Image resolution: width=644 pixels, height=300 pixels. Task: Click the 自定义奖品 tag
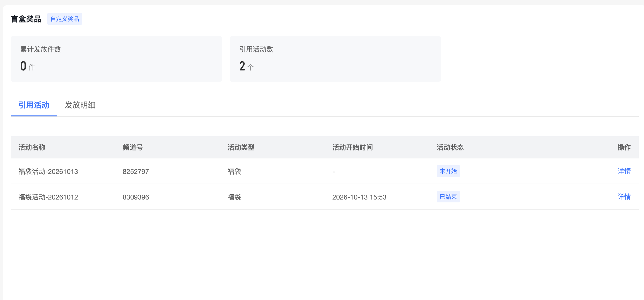point(65,19)
